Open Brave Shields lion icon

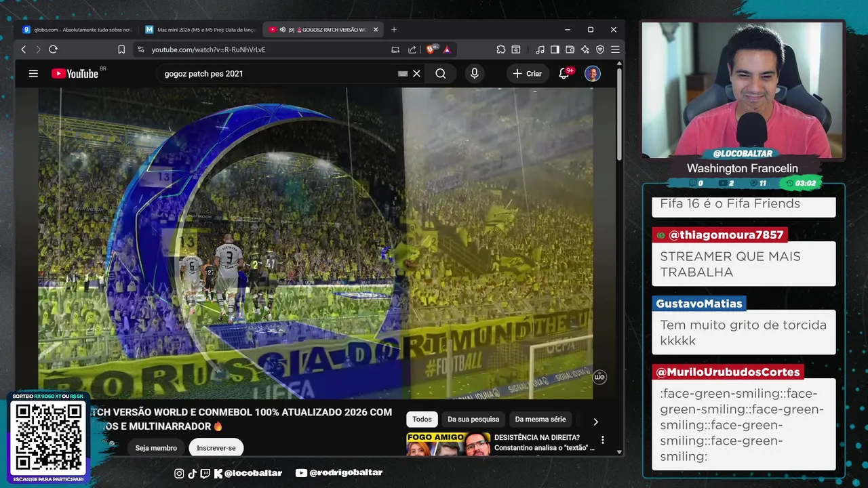pos(432,49)
